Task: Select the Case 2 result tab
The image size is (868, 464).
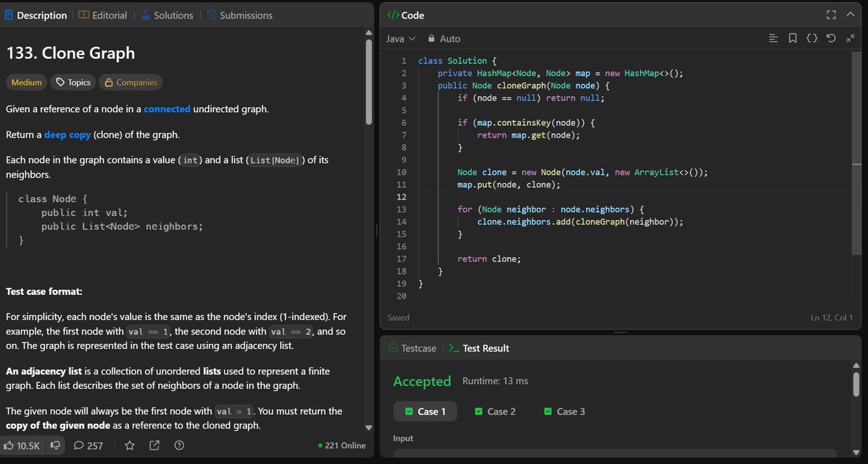Action: click(x=495, y=411)
